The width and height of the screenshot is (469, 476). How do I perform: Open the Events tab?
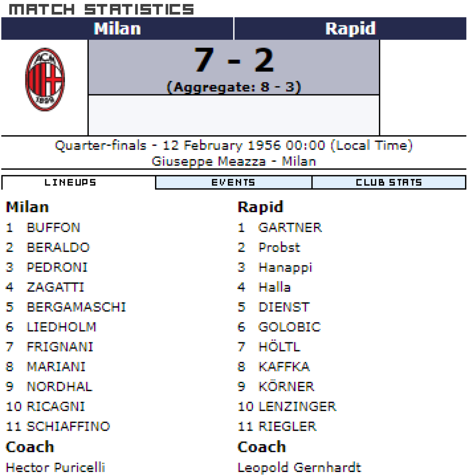coord(233,182)
